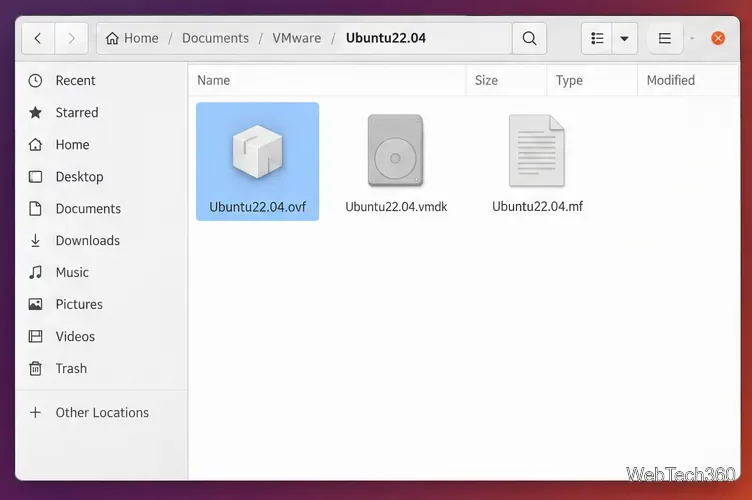Click the Ubuntu22.04.mf file name
Viewport: 752px width, 500px height.
(x=537, y=207)
